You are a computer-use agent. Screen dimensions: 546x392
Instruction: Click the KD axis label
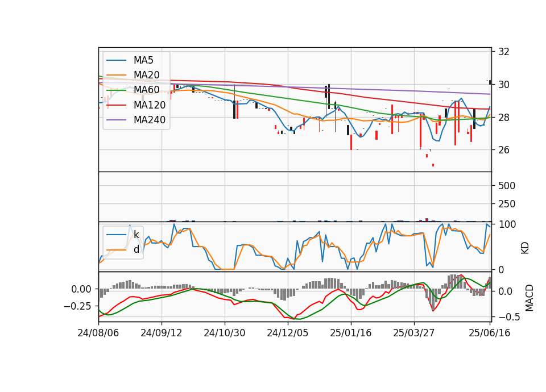pos(525,248)
